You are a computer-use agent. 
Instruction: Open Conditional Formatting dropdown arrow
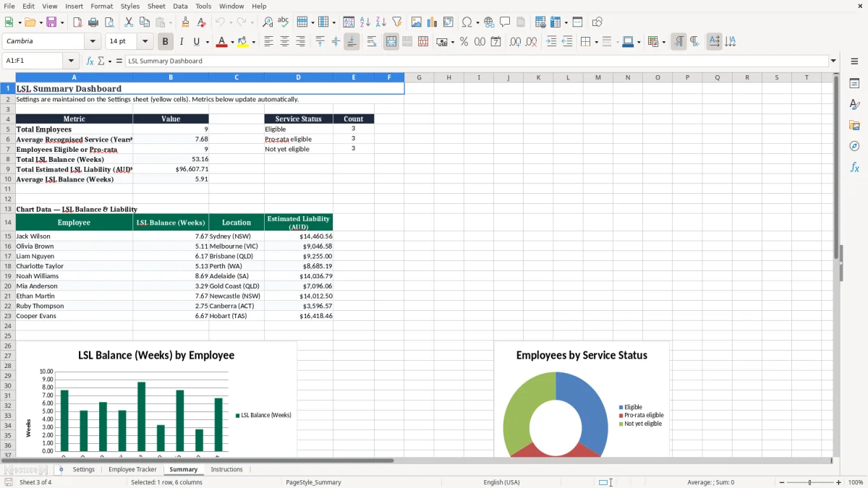coord(663,42)
